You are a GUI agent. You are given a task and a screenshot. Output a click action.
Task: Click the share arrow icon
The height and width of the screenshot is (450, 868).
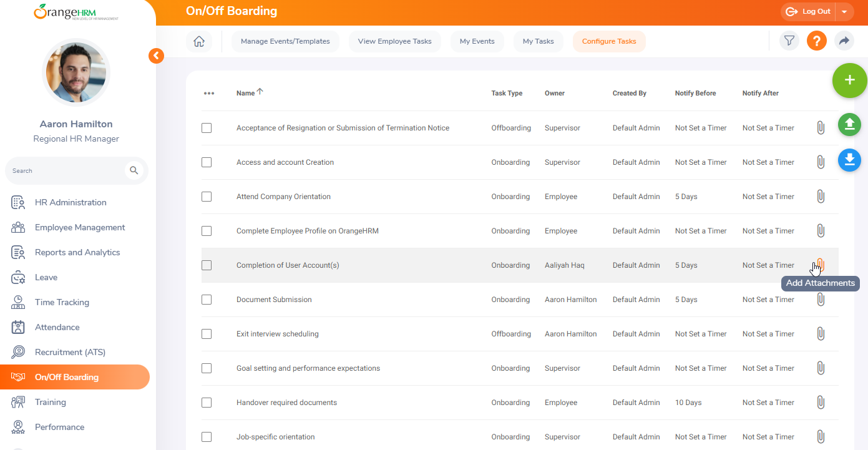click(x=844, y=41)
